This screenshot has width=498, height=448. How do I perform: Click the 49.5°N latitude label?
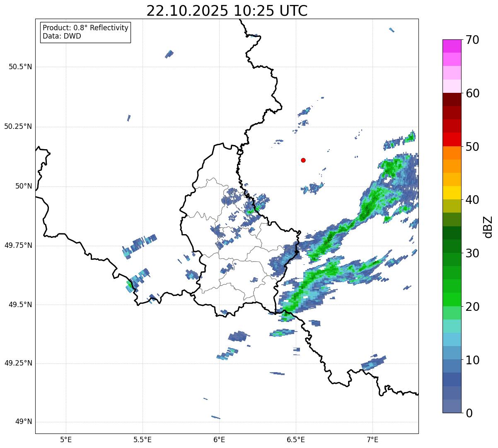20,305
